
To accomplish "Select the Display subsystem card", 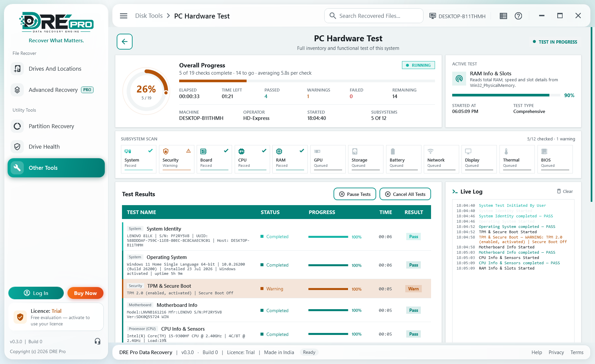I will click(479, 159).
